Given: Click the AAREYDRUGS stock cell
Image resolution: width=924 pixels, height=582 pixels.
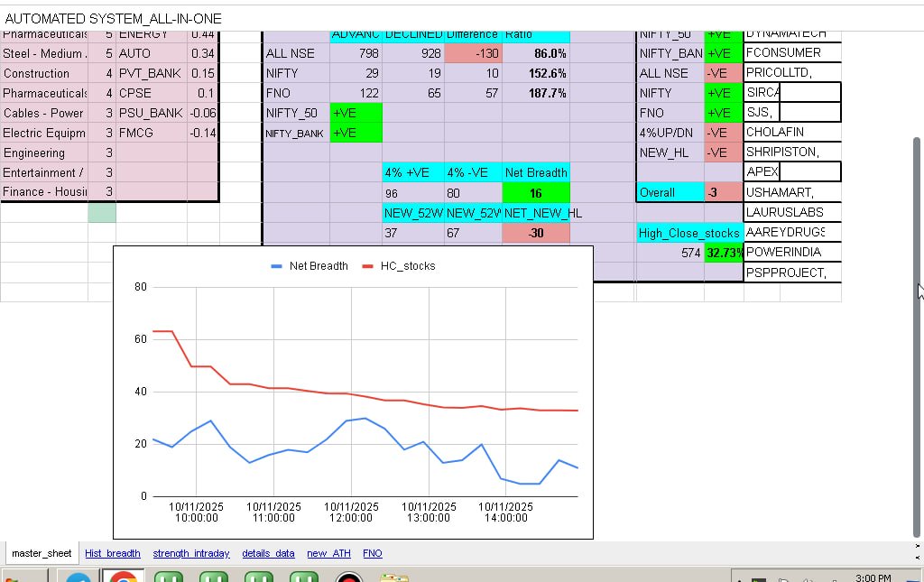Looking at the screenshot, I should [x=792, y=232].
